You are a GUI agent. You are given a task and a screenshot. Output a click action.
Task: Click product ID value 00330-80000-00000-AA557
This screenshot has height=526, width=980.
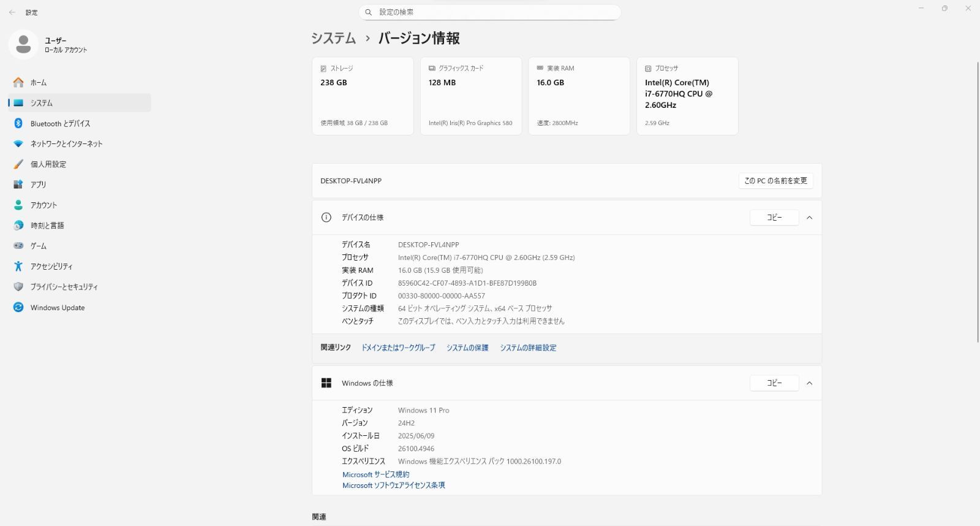point(442,296)
